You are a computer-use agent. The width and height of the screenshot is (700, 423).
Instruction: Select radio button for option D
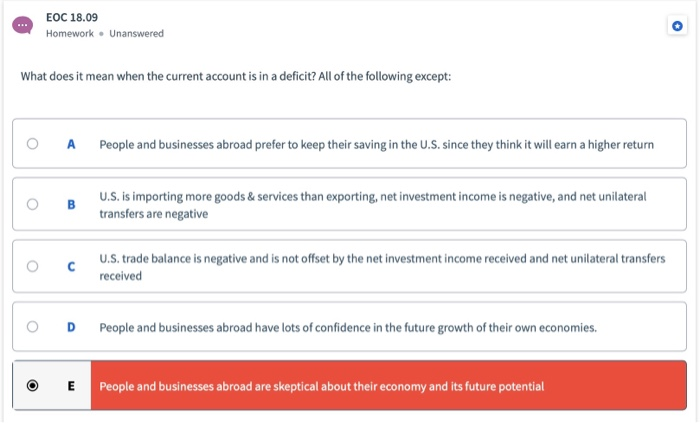click(x=33, y=327)
